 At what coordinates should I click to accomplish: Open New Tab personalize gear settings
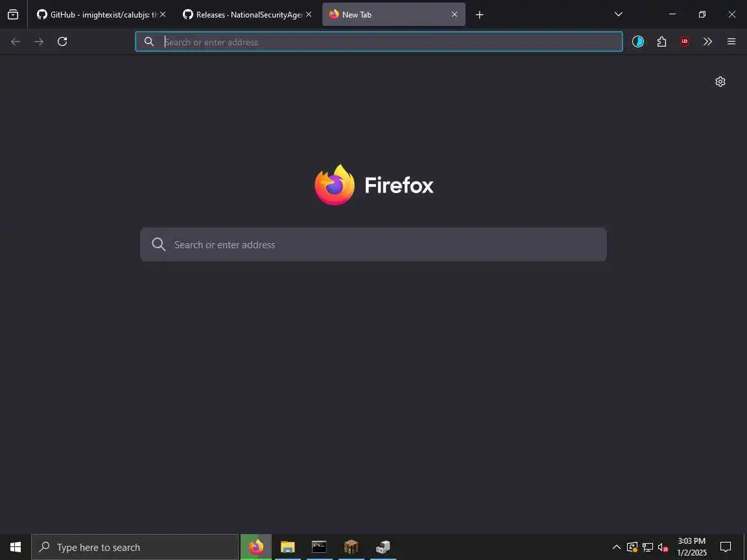tap(720, 82)
